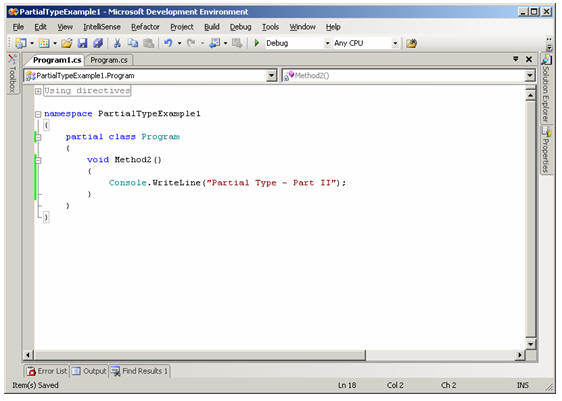Open the Edit menu
Image resolution: width=562 pixels, height=401 pixels.
click(41, 27)
